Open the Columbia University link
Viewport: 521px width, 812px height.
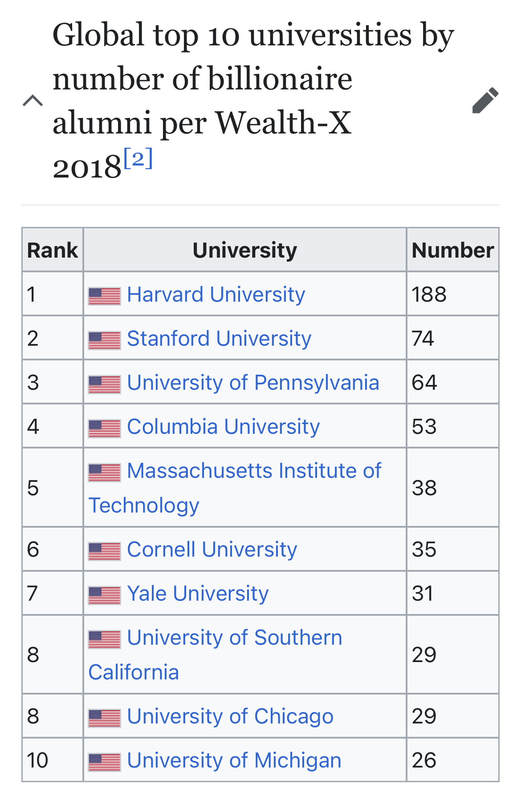click(223, 427)
